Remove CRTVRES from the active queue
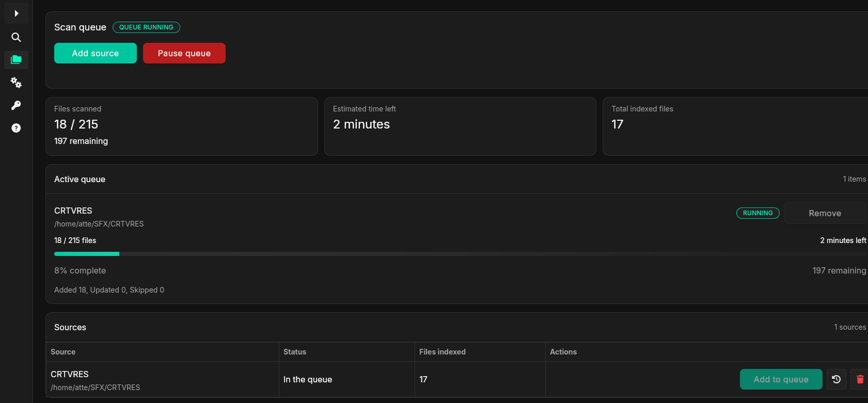 tap(825, 213)
